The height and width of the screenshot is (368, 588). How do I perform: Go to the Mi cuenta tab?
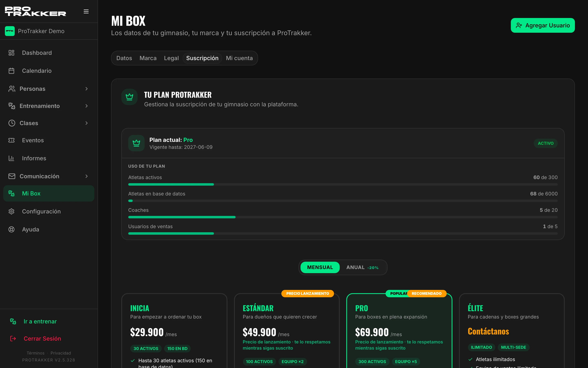[239, 58]
